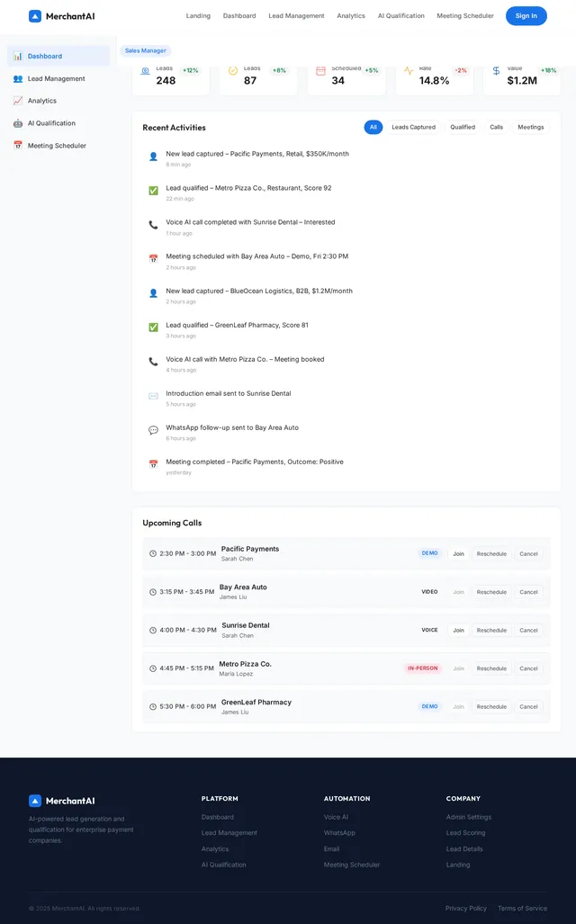Open Landing in top navigation
The height and width of the screenshot is (924, 576).
coord(198,16)
